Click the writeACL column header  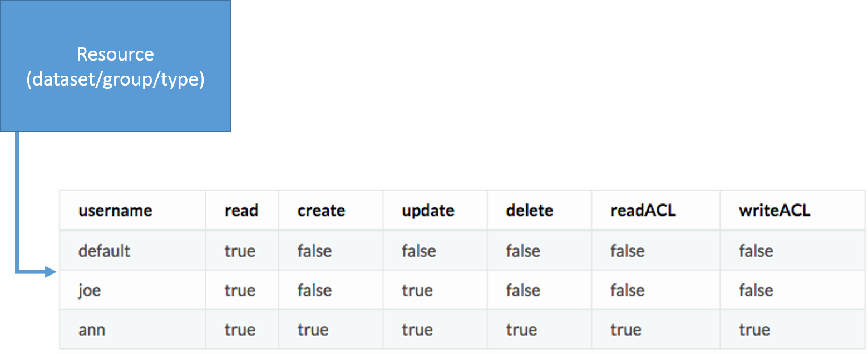[x=775, y=211]
